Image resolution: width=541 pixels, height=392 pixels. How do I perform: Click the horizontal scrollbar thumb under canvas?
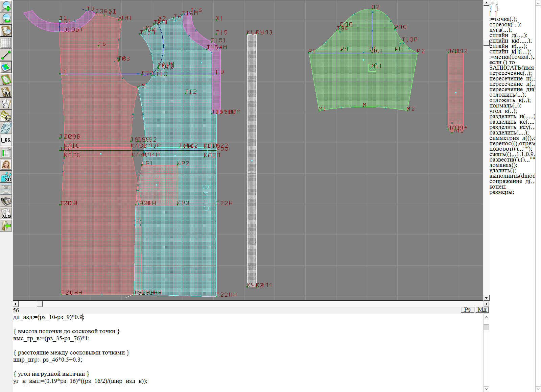point(40,304)
